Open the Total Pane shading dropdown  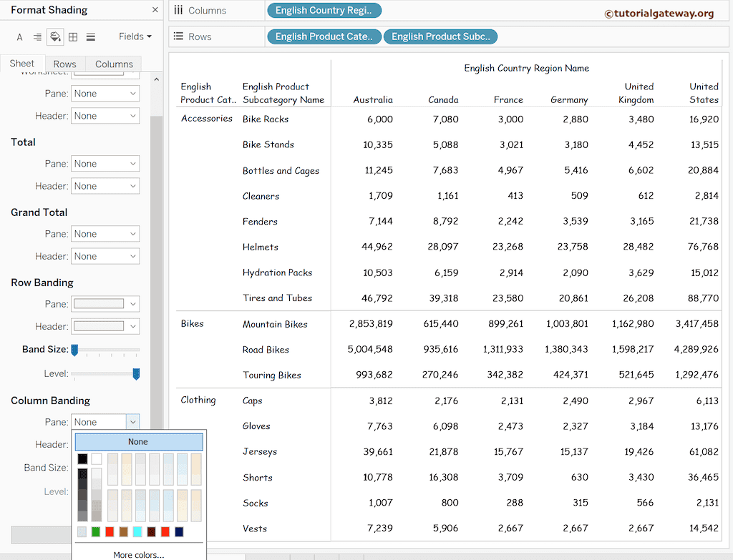pos(105,164)
